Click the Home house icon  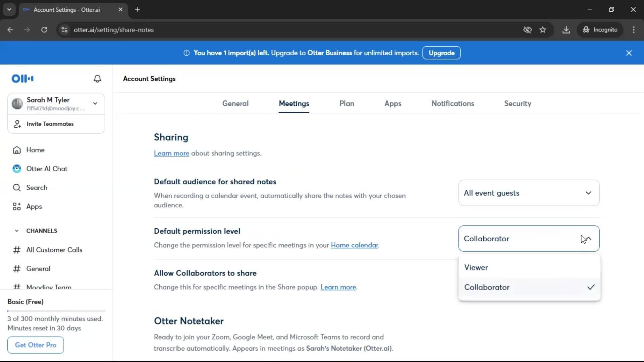17,150
